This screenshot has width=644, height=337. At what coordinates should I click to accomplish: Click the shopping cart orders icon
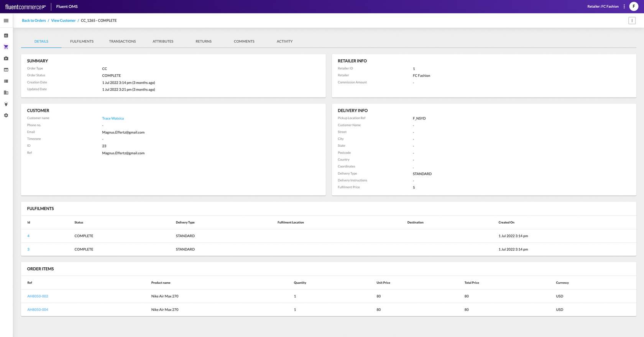click(6, 47)
